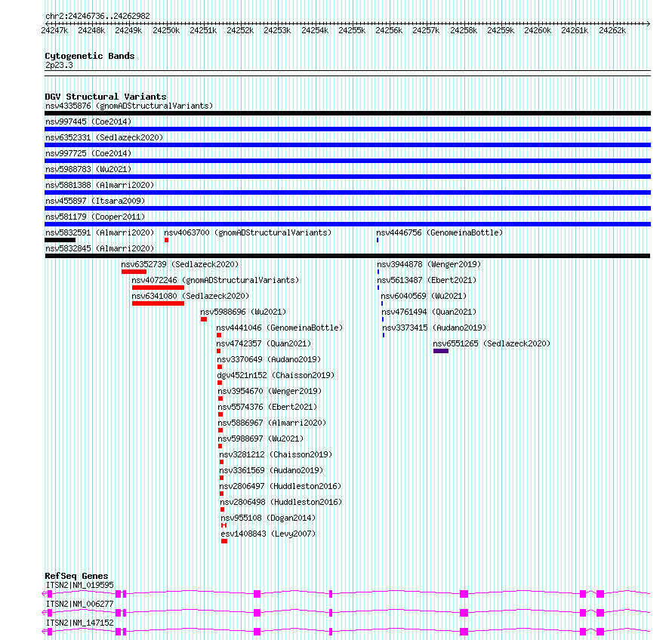672x640 pixels.
Task: Click the RefSeq Genes track title
Action: (76, 576)
